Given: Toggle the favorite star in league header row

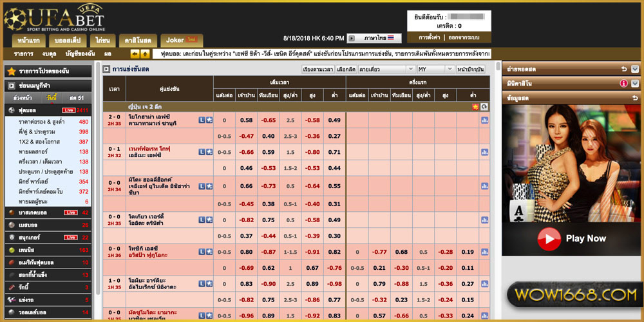Looking at the screenshot, I should (475, 106).
